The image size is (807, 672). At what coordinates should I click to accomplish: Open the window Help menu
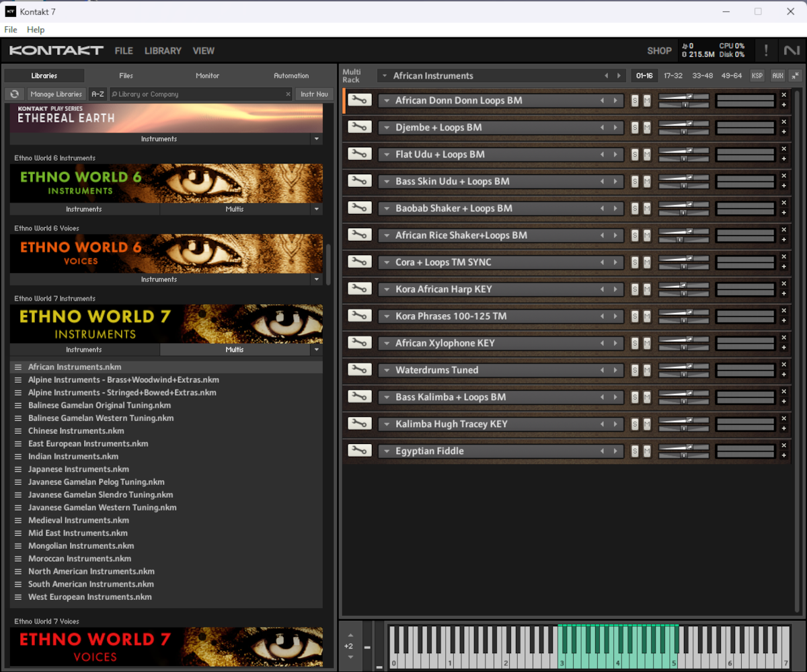coord(36,30)
